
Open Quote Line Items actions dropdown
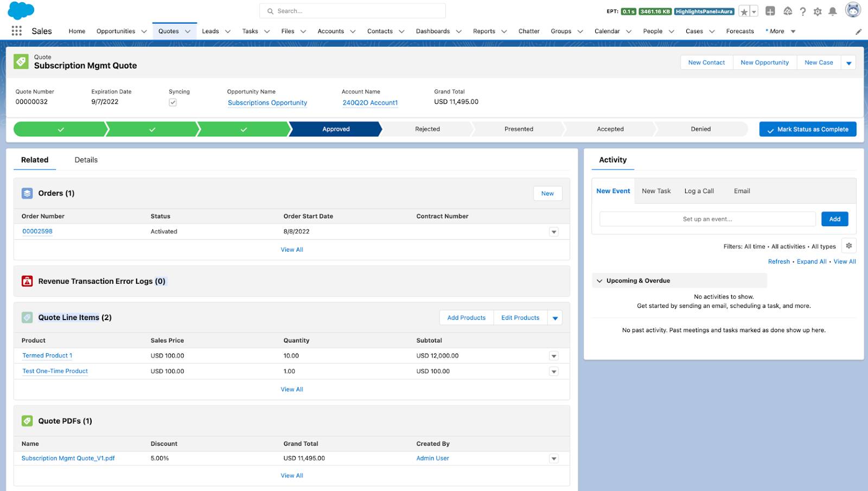click(x=555, y=318)
